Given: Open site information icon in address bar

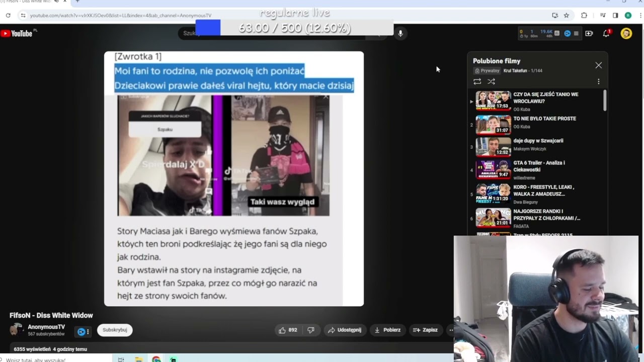Looking at the screenshot, I should click(x=23, y=16).
